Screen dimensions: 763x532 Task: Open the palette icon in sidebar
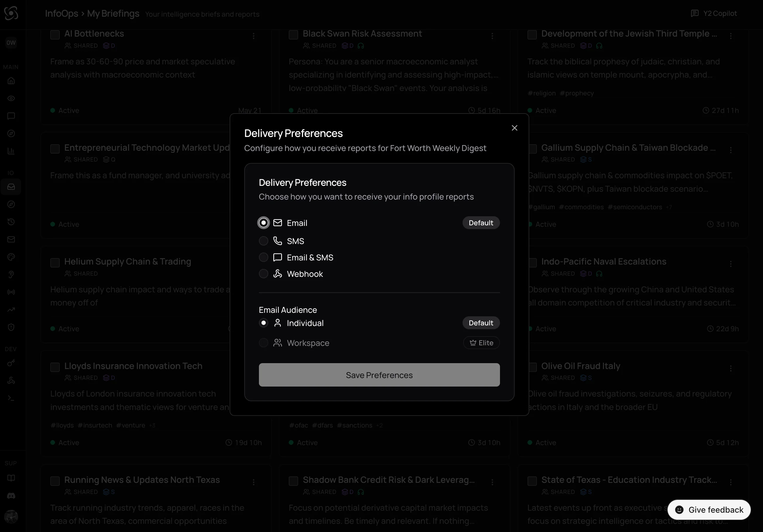(11, 257)
